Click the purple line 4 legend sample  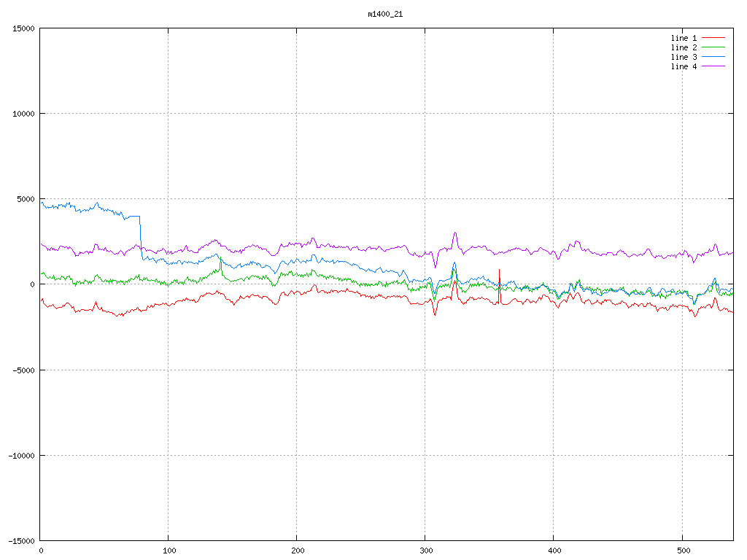pyautogui.click(x=713, y=66)
